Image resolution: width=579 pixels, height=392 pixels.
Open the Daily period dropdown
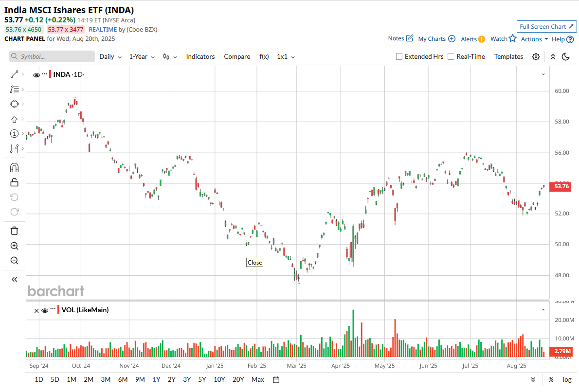[110, 57]
